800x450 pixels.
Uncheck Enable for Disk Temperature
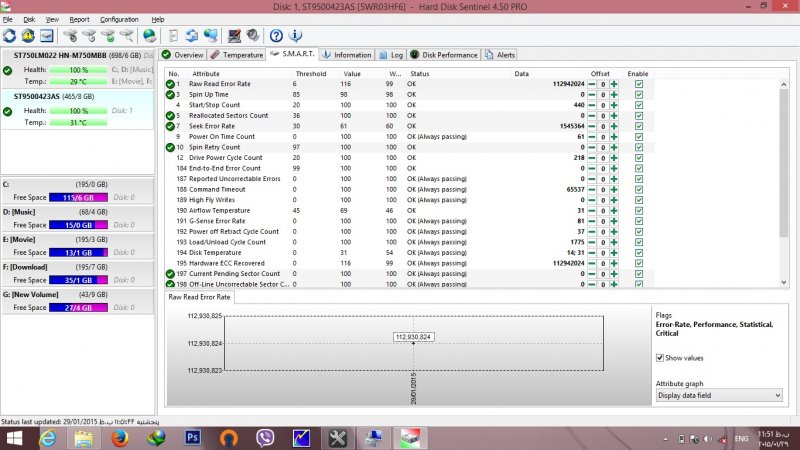(x=639, y=253)
